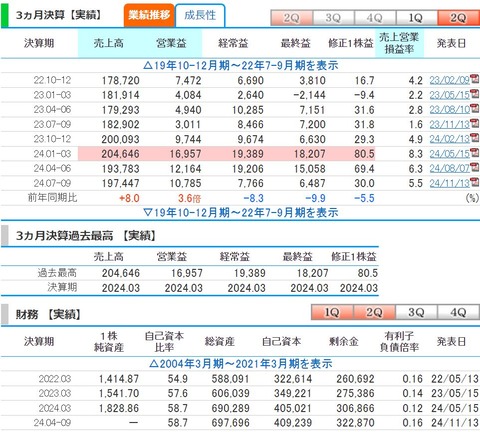Click the 売上営業損益率 column header
This screenshot has height=432, width=480.
tap(399, 43)
